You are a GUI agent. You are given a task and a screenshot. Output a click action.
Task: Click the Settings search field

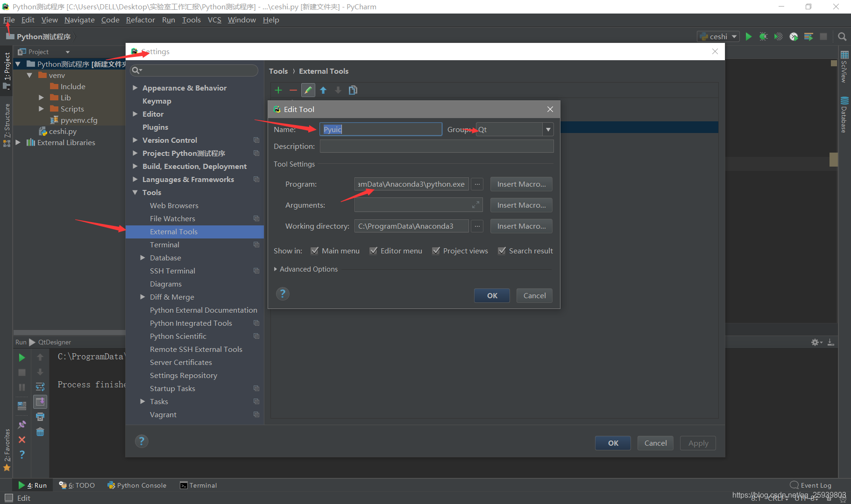[x=194, y=70]
